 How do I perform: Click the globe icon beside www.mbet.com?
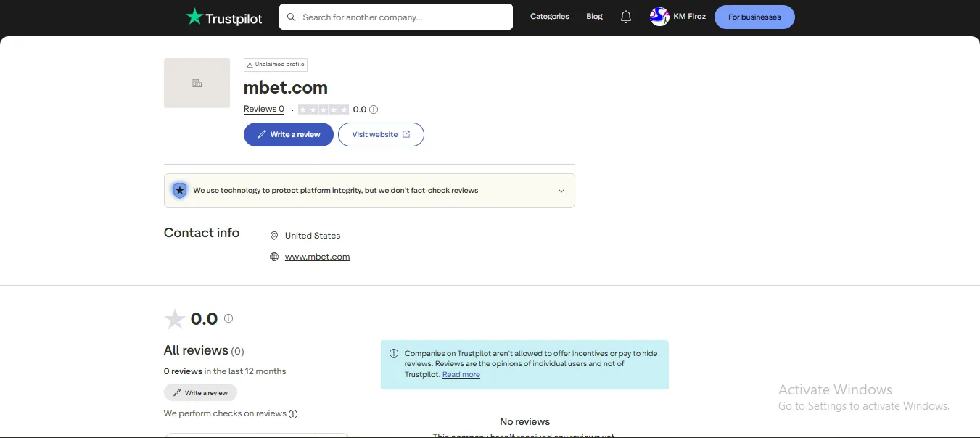[x=274, y=257]
